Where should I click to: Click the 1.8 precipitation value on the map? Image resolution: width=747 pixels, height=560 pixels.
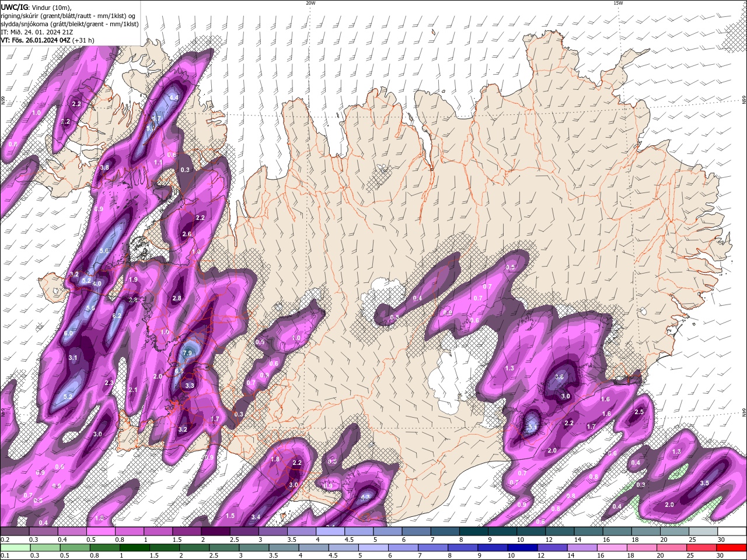[275, 460]
